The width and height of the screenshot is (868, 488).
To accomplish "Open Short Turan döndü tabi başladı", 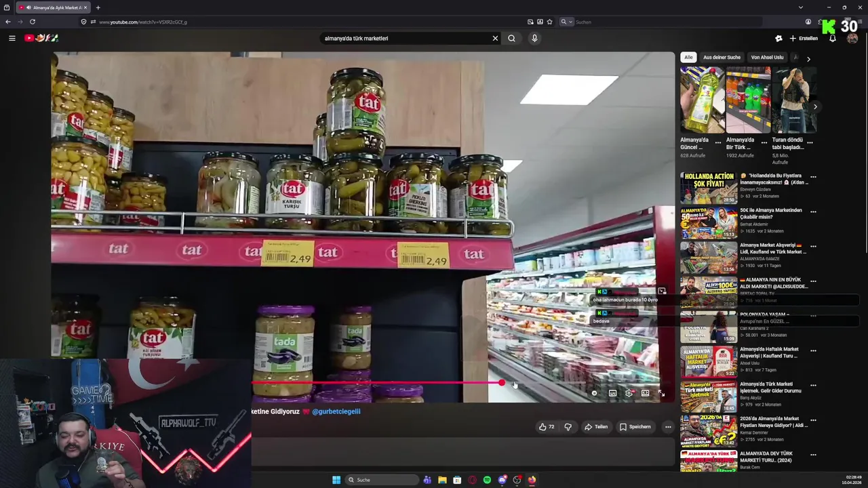I will (x=794, y=100).
